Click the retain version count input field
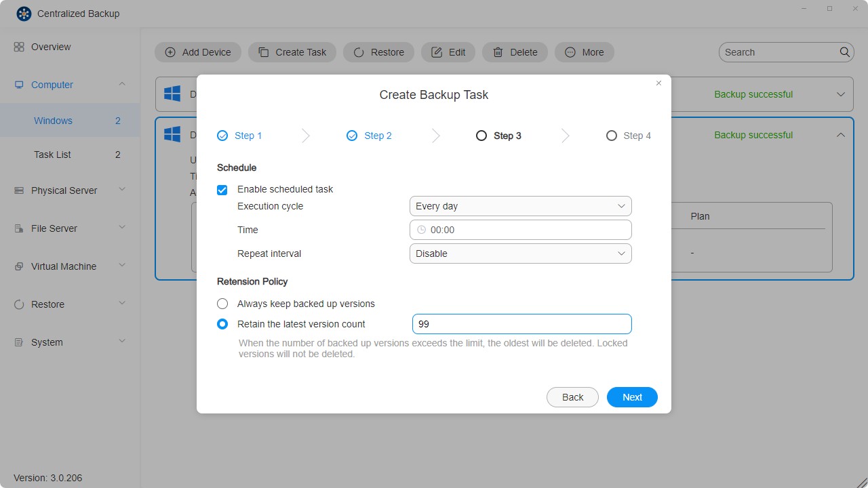The image size is (868, 488). [521, 324]
